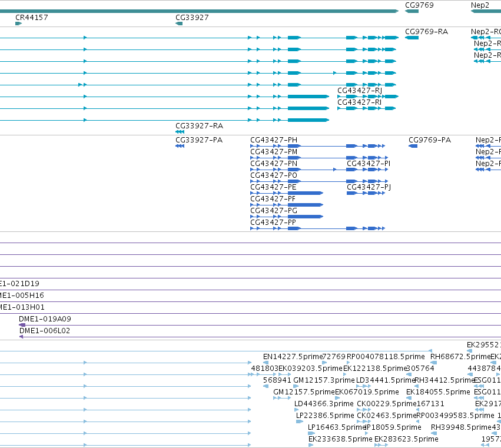Select protein label CG43427-PF
Screen dimensions: 501x448
[x=273, y=199]
